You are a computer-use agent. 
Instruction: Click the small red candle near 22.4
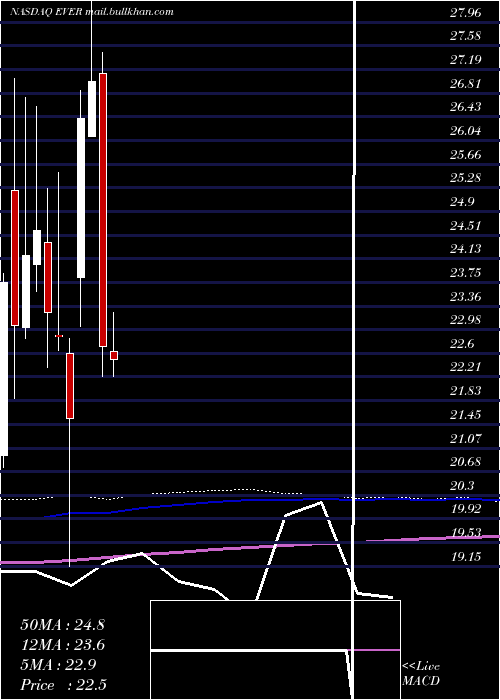114,355
